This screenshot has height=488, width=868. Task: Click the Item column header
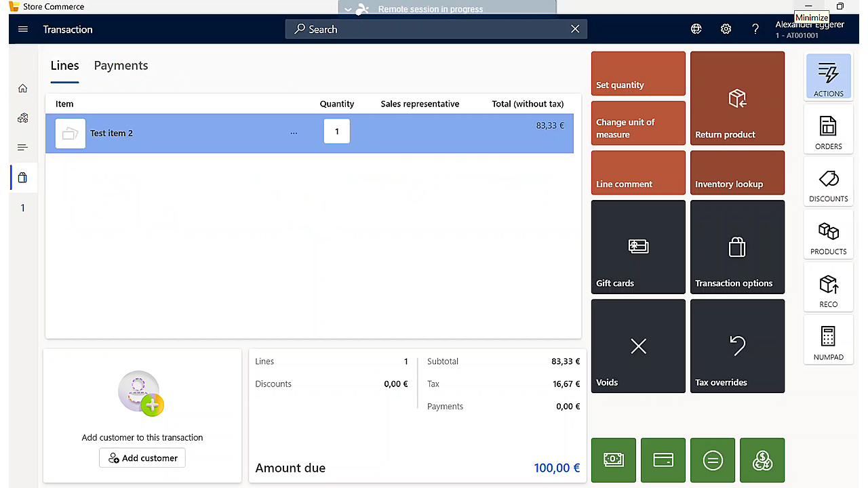click(x=64, y=104)
